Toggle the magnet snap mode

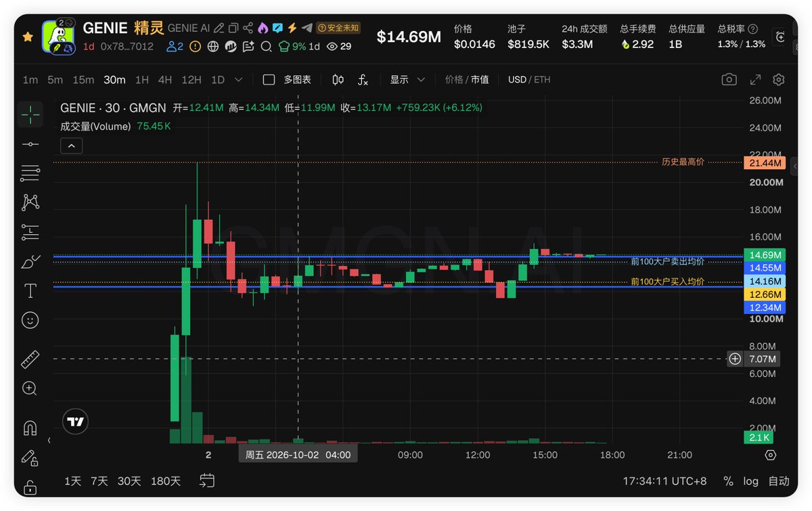tap(30, 428)
